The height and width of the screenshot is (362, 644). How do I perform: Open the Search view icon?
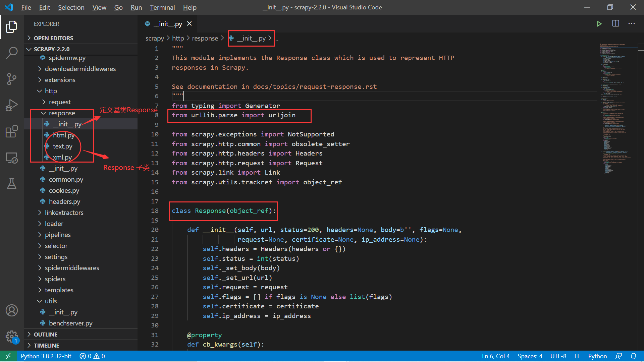coord(12,53)
